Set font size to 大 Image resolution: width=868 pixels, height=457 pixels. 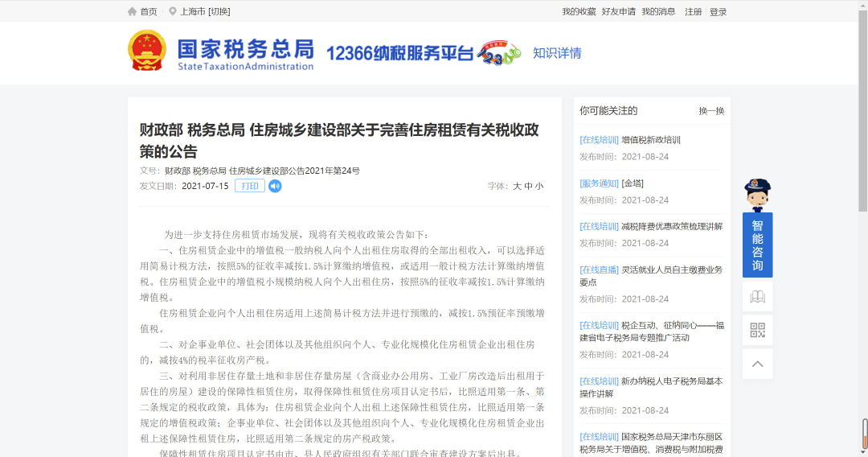(518, 186)
